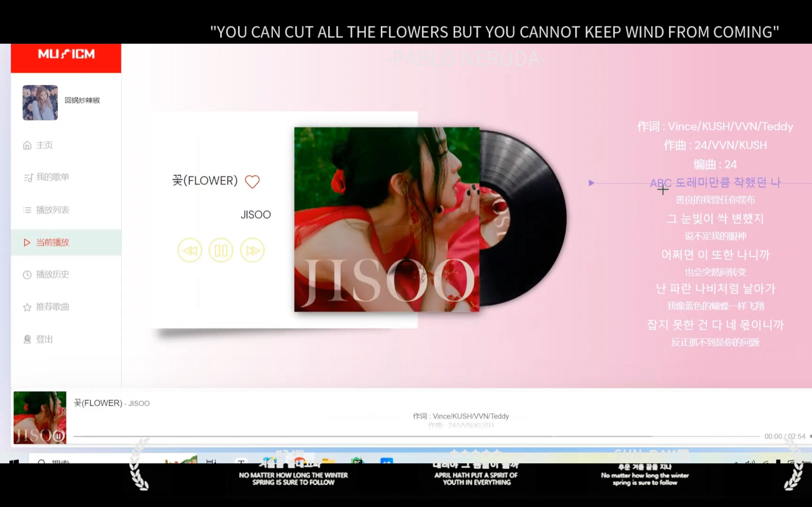Click the artist name JISOO under title

pyautogui.click(x=256, y=214)
